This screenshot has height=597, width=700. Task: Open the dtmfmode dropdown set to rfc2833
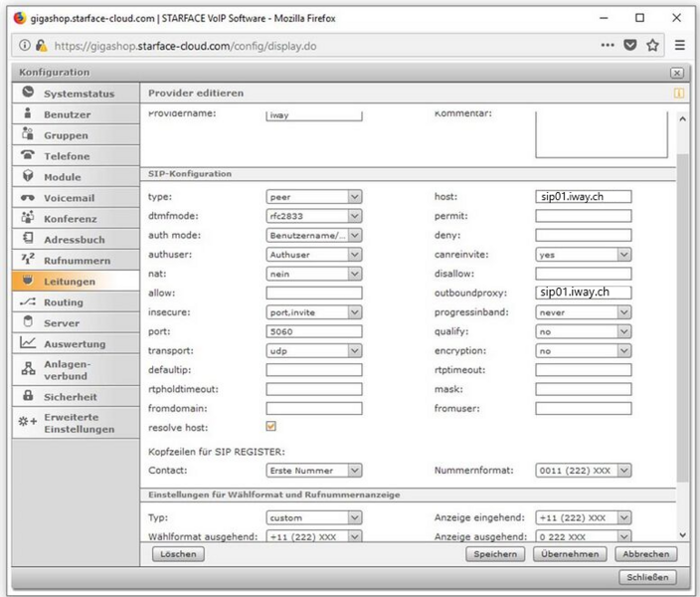(x=314, y=216)
